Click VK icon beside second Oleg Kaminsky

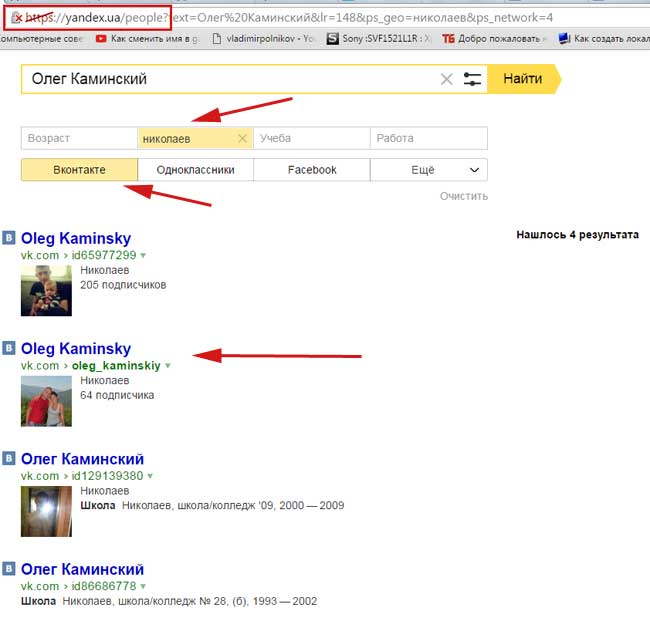coord(9,348)
